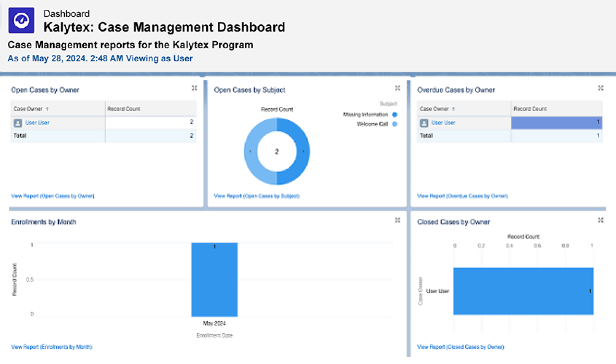616x364 pixels.
Task: Click Open Cases by Owner widget title
Action: pos(45,90)
